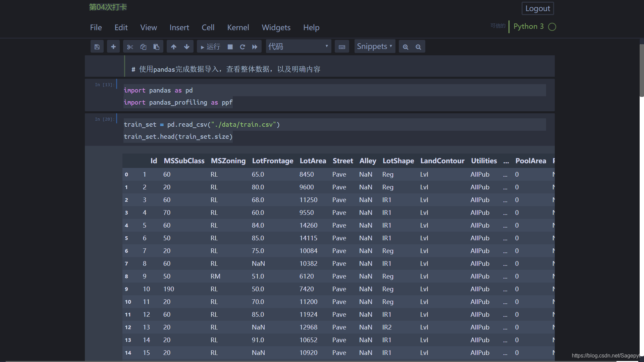Open the Snippets dropdown menu
This screenshot has height=362, width=644.
pos(375,46)
